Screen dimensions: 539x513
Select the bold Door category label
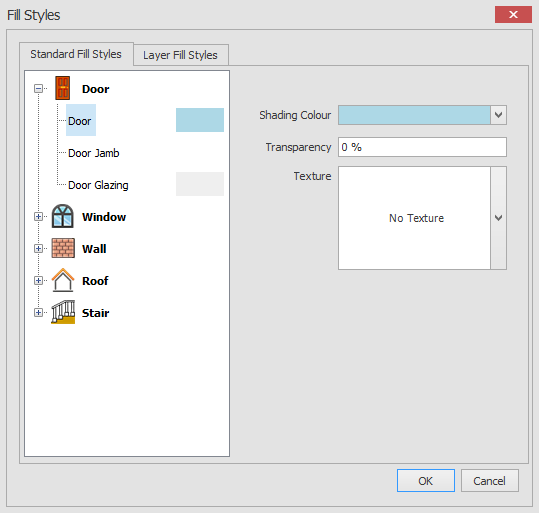click(96, 89)
